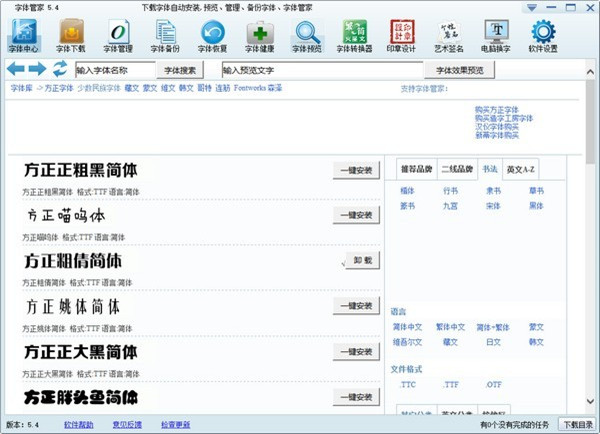This screenshot has width=600, height=434.
Task: Install 方正正粗黑简体 with 一键安装
Action: click(x=356, y=171)
